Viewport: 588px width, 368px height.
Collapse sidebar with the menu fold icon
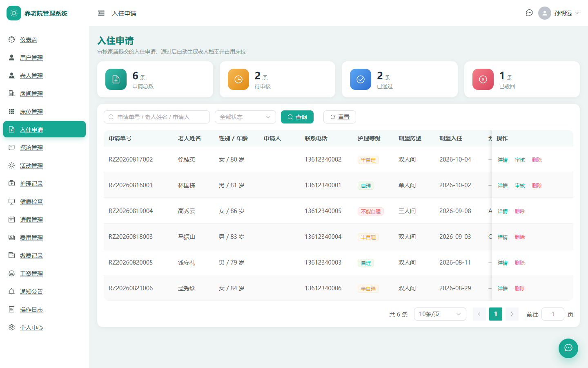coord(101,13)
